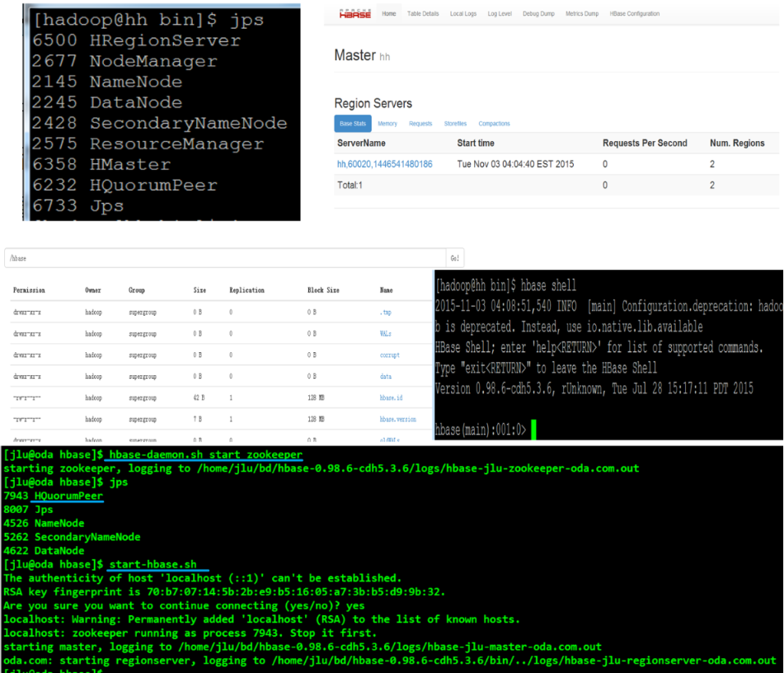784x673 pixels.
Task: Click the 4526 NameNode line
Action: coord(44,524)
